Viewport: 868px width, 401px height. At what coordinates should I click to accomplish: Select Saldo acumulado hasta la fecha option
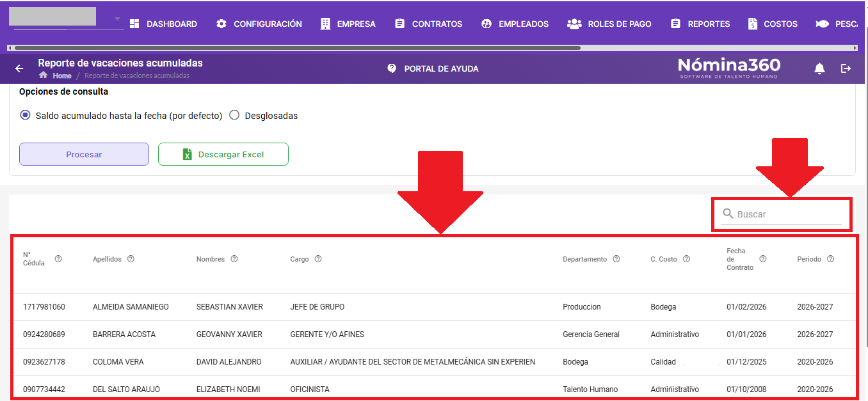point(25,116)
